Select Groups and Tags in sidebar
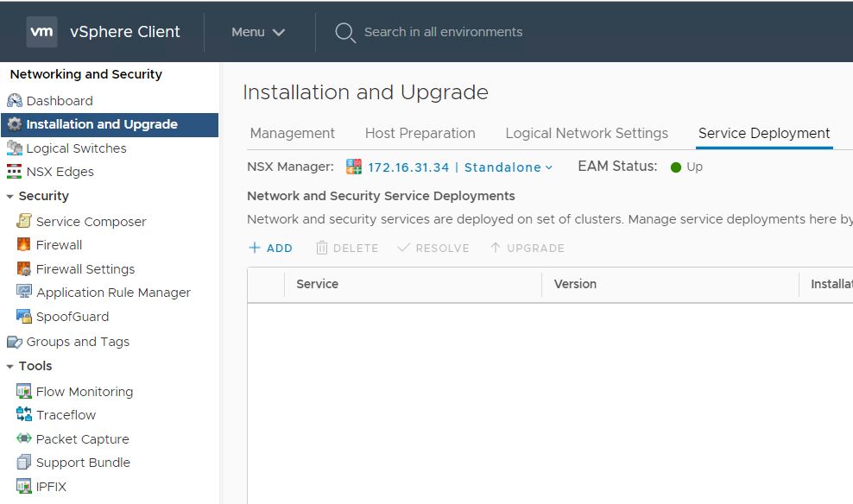853x504 pixels. pyautogui.click(x=78, y=342)
